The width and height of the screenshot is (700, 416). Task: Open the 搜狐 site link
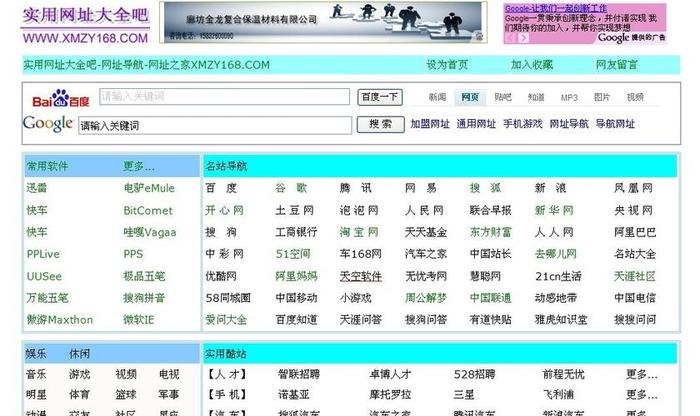tap(485, 188)
